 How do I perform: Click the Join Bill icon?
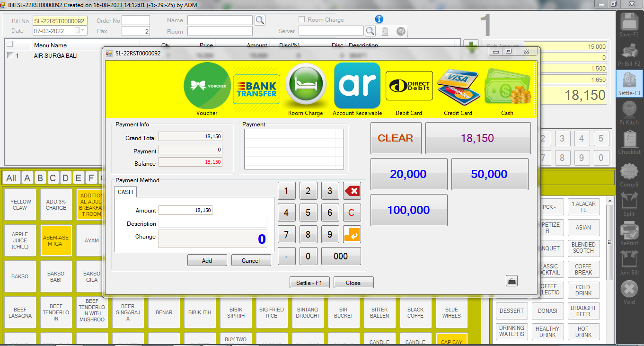(629, 260)
